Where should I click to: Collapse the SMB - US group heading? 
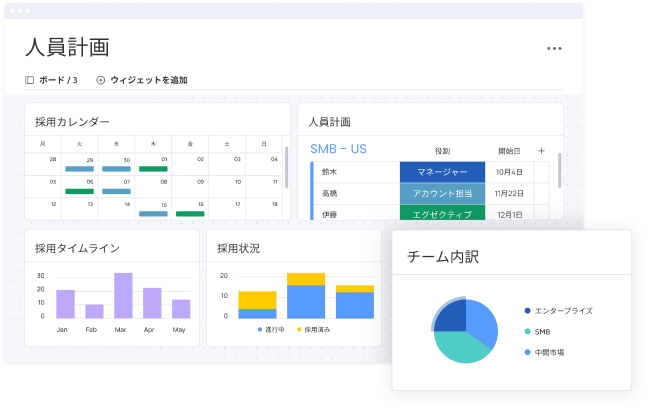338,150
